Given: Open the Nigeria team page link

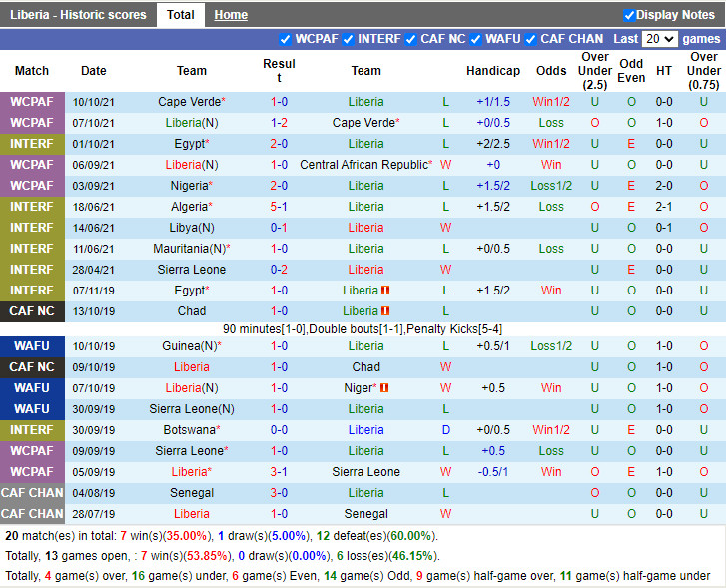Looking at the screenshot, I should (x=189, y=186).
